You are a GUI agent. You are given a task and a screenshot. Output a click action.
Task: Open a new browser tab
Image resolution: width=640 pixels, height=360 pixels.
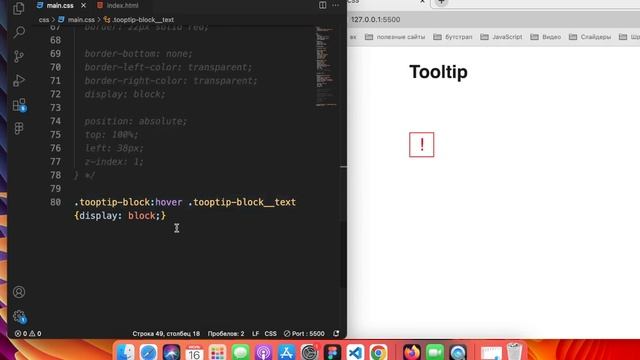tap(441, 2)
